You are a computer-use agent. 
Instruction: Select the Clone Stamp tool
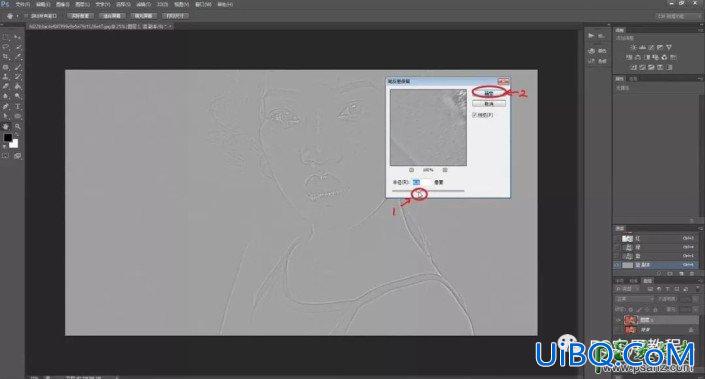click(6, 76)
